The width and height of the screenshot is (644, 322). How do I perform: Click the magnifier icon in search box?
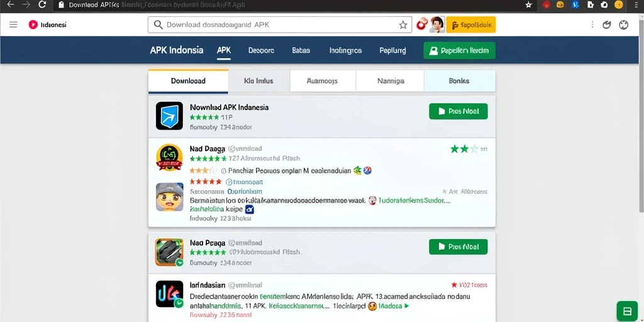[158, 25]
